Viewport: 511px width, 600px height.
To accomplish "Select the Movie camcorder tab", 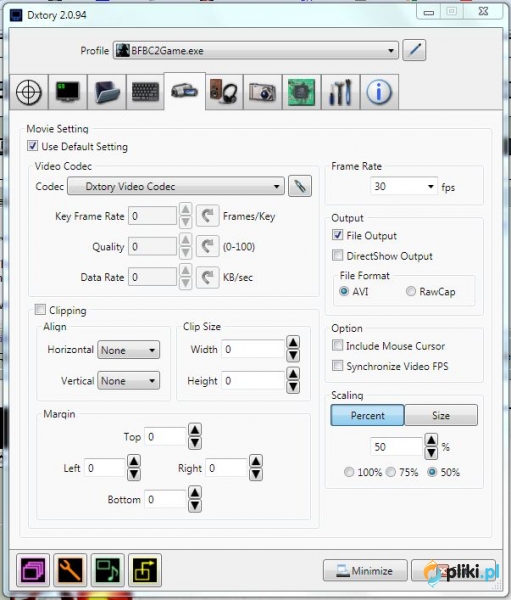I will click(184, 91).
